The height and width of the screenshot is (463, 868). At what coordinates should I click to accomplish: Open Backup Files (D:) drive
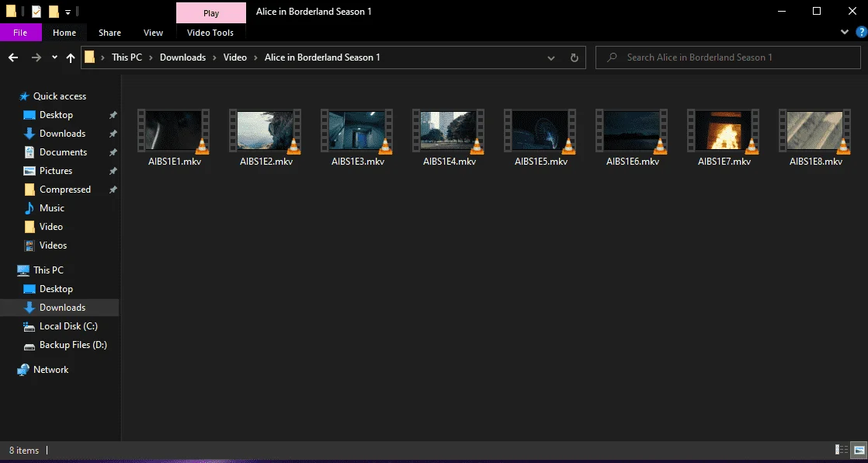click(x=73, y=345)
